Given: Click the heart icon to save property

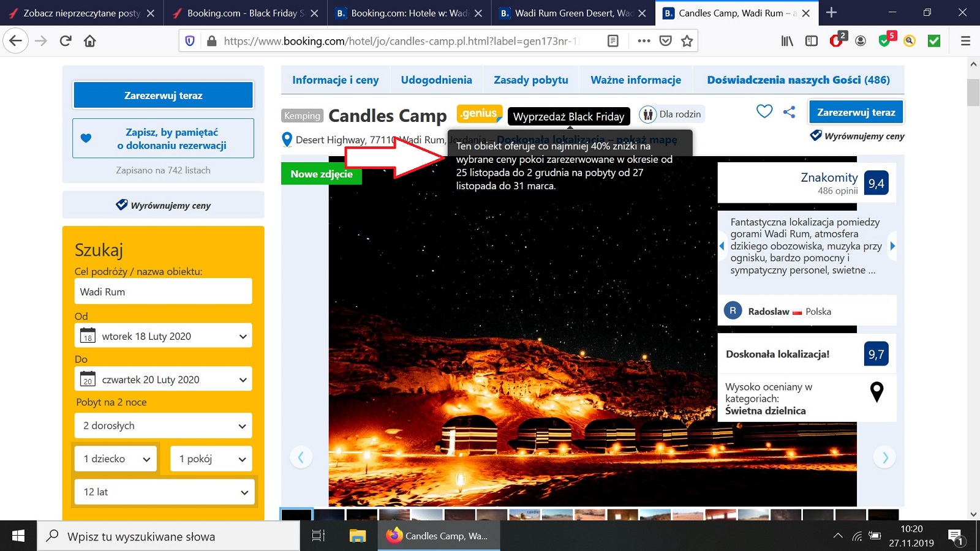Looking at the screenshot, I should 764,111.
